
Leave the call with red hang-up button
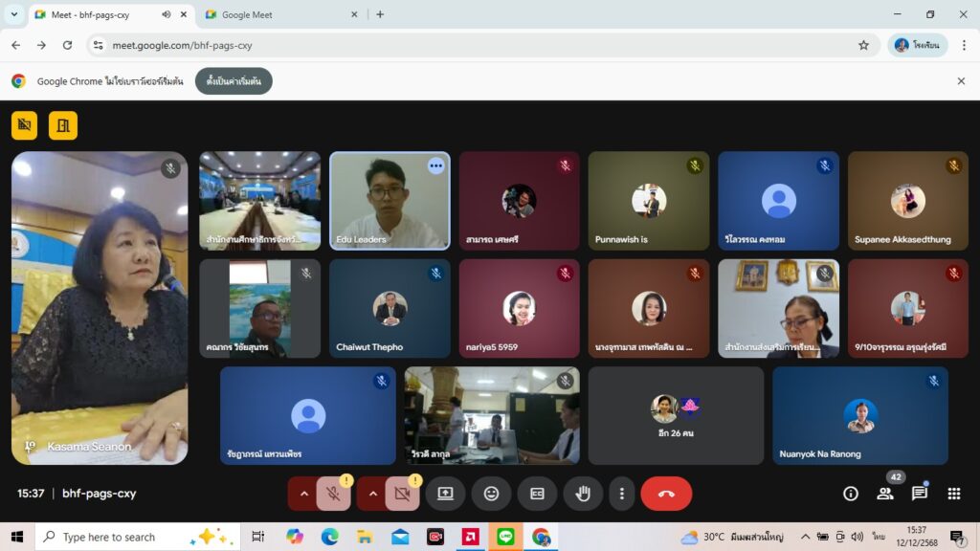click(x=666, y=494)
